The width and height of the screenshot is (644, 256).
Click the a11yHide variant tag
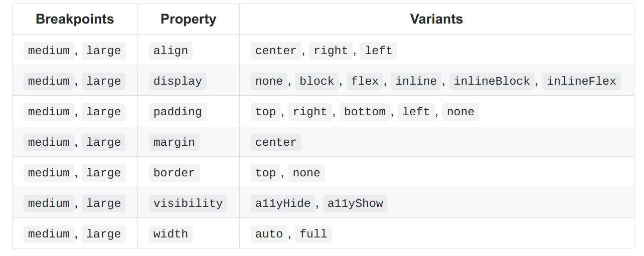283,203
